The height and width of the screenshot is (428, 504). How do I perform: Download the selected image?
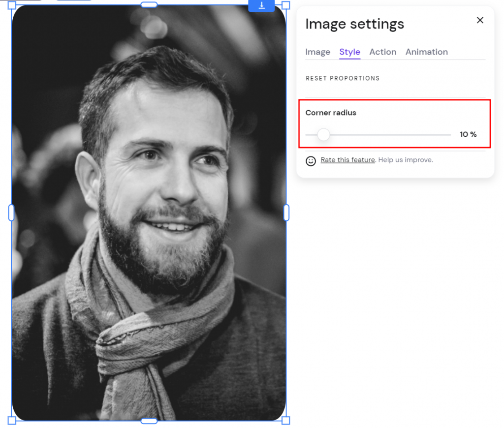[261, 6]
